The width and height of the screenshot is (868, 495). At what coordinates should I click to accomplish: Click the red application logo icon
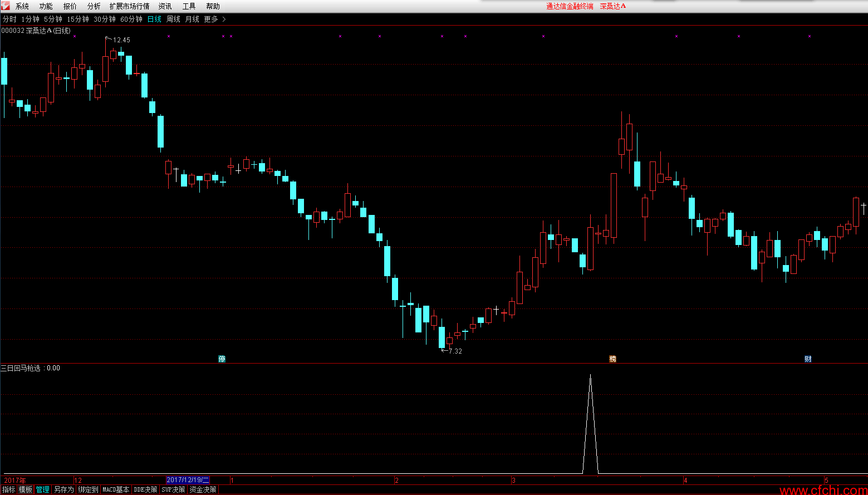(x=5, y=6)
